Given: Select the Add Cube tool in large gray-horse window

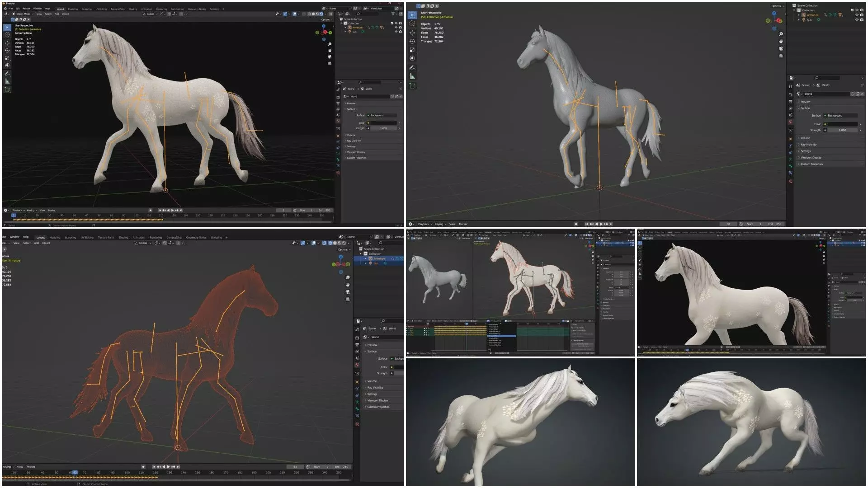Looking at the screenshot, I should pos(412,86).
